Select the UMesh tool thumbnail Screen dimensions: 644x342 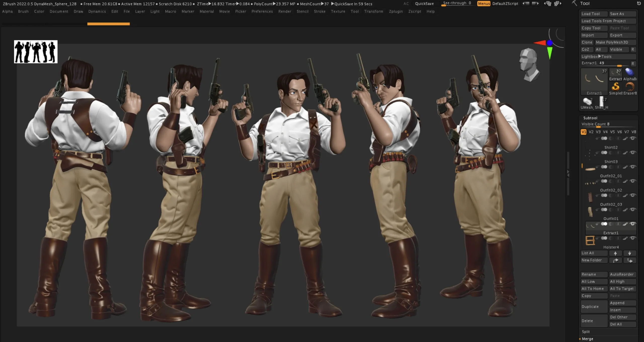click(x=587, y=101)
